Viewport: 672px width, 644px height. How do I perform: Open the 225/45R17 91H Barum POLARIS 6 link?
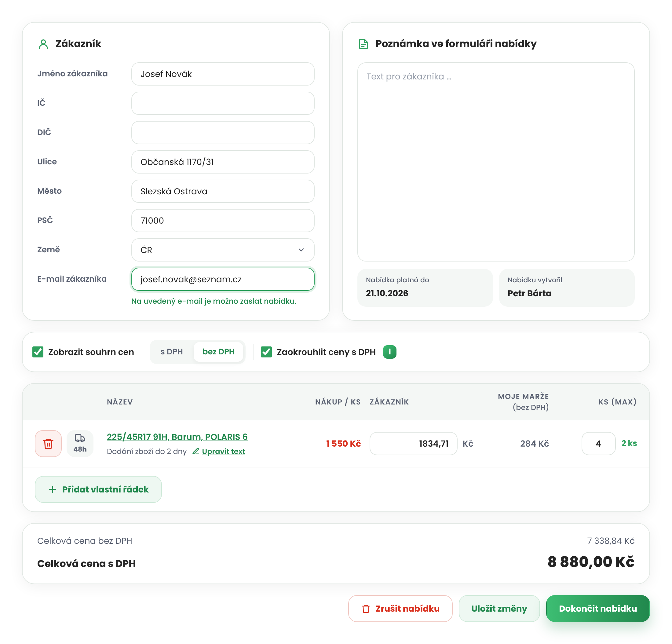tap(177, 437)
